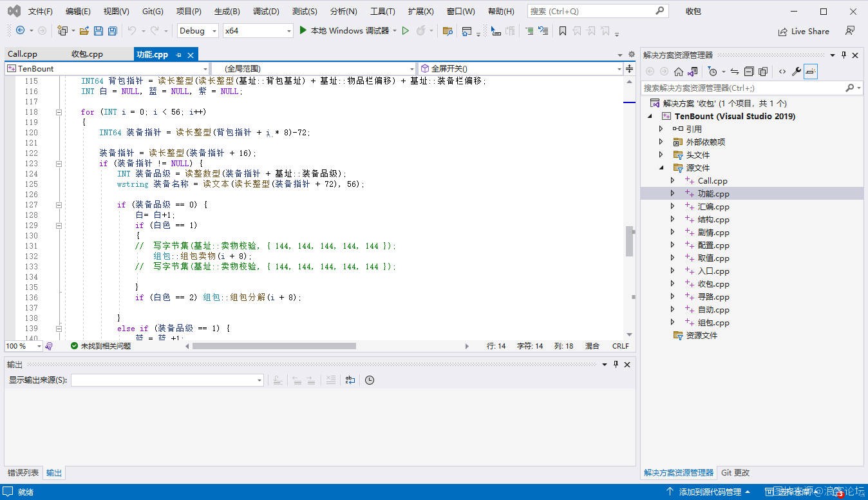Open the TenBount project scope dropdown
This screenshot has height=500, width=868.
pos(107,68)
